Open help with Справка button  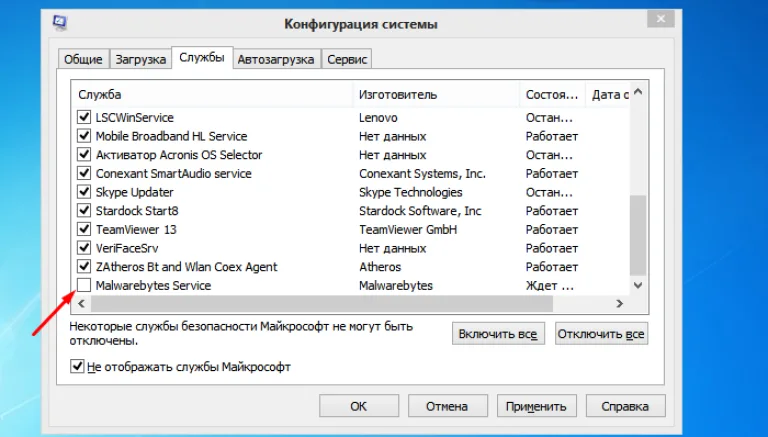click(x=625, y=406)
